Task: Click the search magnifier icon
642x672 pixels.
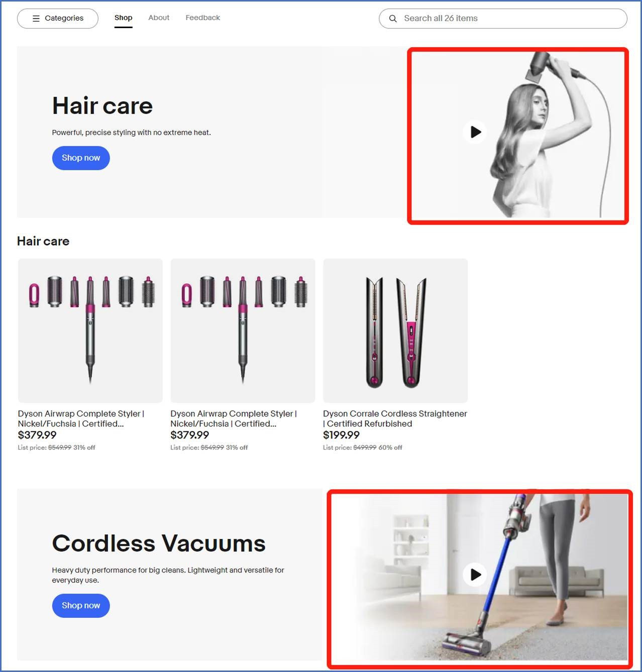Action: click(393, 19)
